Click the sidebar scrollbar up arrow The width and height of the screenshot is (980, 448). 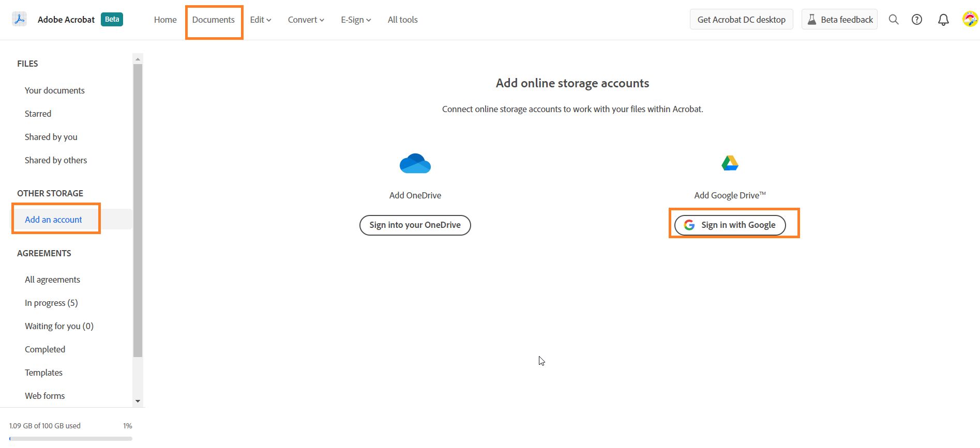coord(138,59)
